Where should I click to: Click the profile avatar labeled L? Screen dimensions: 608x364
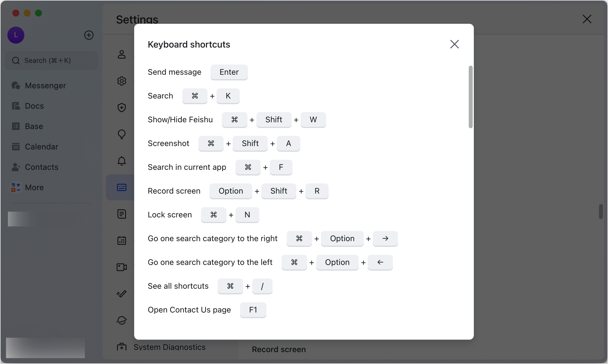pyautogui.click(x=16, y=35)
